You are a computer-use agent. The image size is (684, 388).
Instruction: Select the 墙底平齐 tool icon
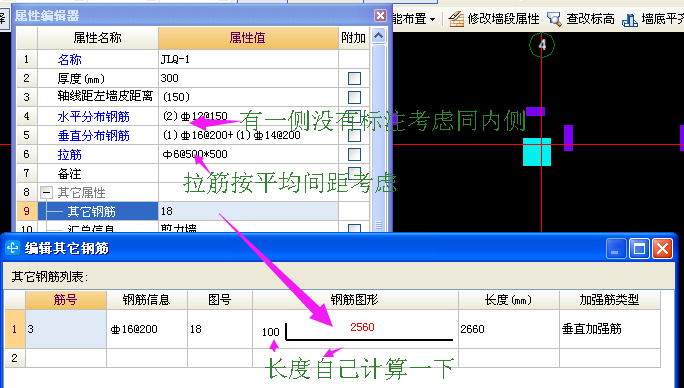point(629,19)
